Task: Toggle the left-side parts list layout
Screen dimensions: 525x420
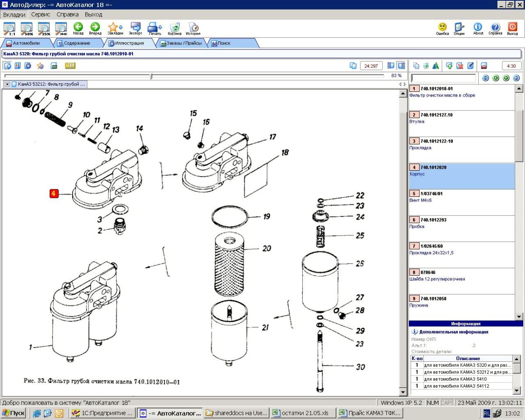Action: [391, 66]
